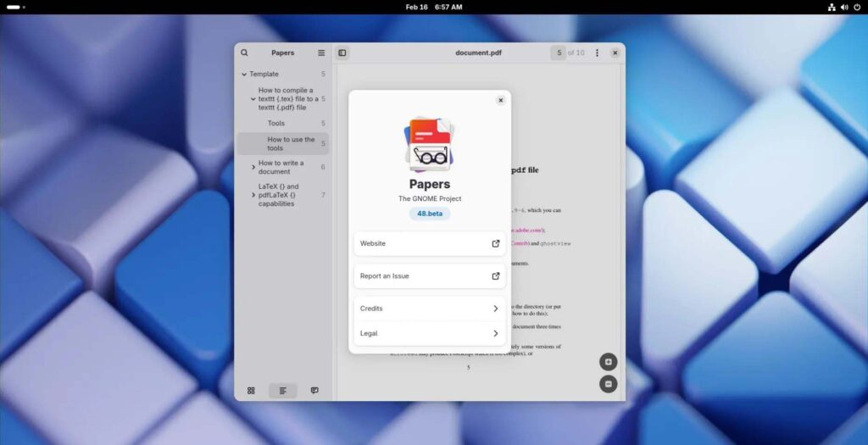Click the page number field showing 5
868x445 pixels.
[x=559, y=53]
